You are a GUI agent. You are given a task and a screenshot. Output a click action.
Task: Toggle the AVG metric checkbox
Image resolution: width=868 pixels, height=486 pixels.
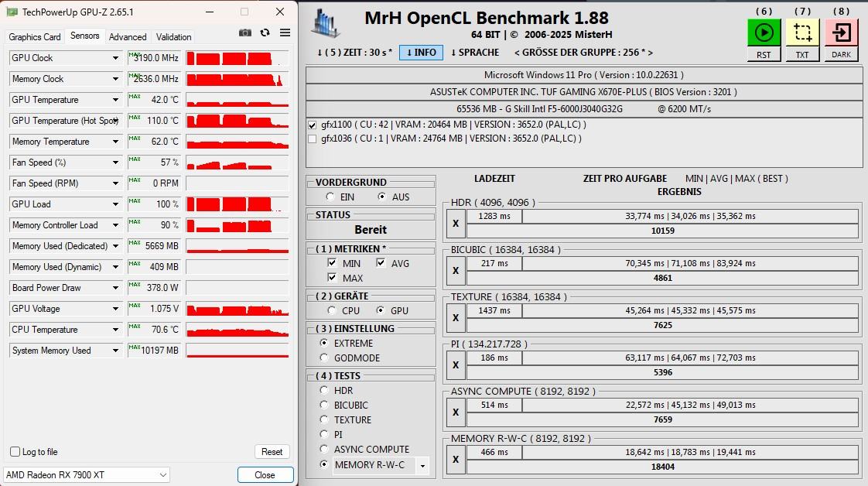tap(381, 263)
